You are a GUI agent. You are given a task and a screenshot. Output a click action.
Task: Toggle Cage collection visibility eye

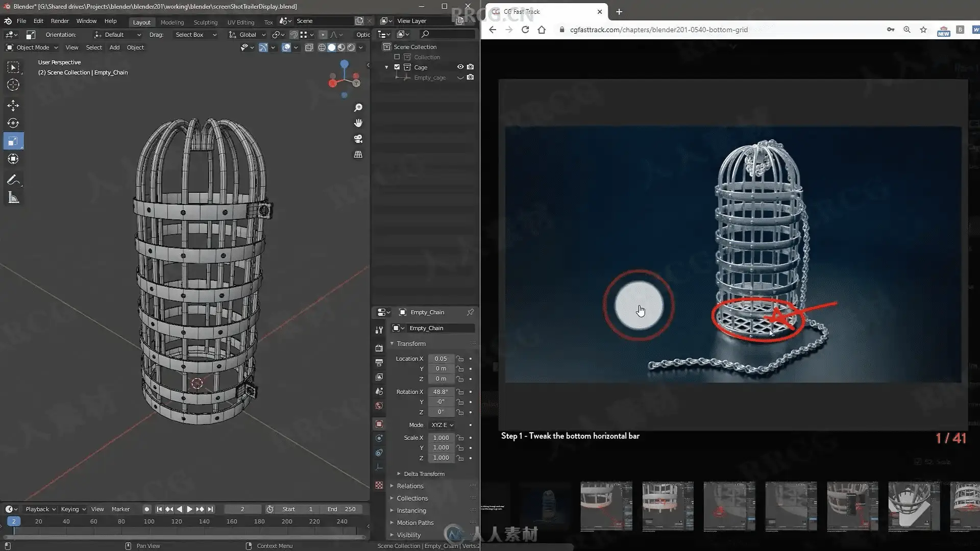pyautogui.click(x=460, y=67)
